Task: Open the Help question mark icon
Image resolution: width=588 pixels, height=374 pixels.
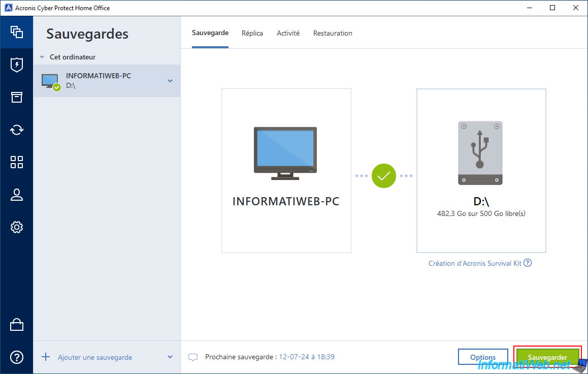Action: [x=16, y=357]
